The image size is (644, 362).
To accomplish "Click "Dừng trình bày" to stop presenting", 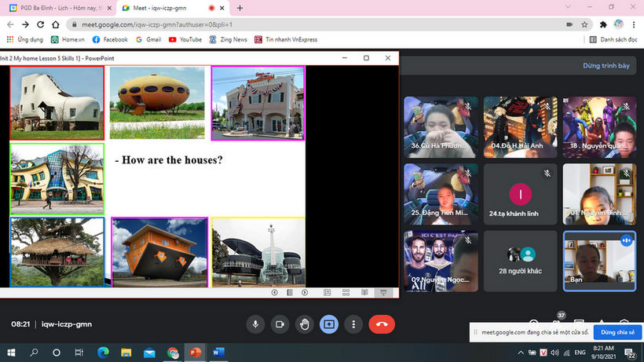I will pyautogui.click(x=606, y=66).
